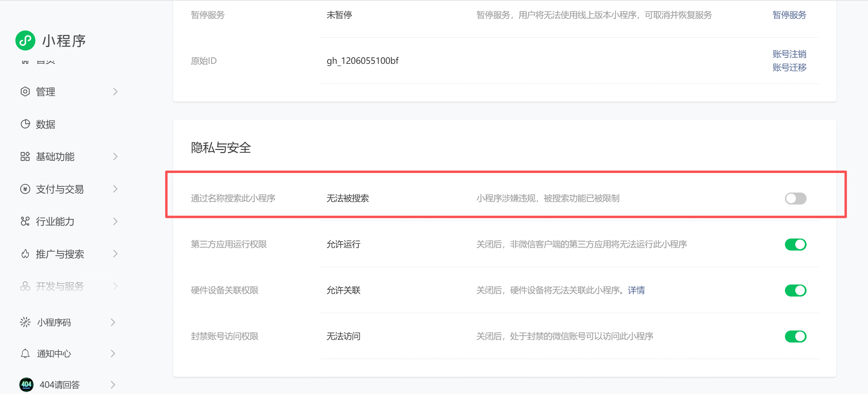Open 详情 link for hardware association
The height and width of the screenshot is (394, 868).
pos(636,290)
